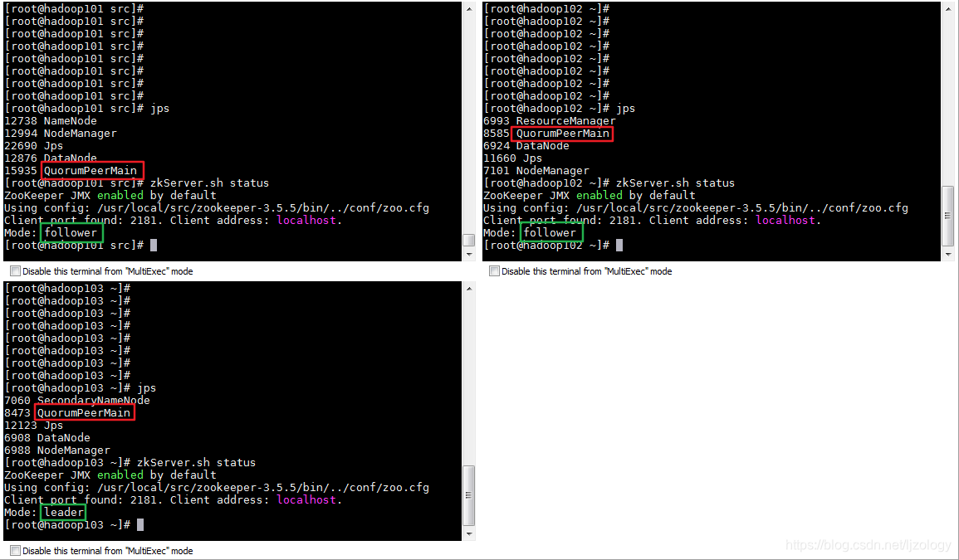Click the pink 'localhost' text in hadoop101 terminal

pyautogui.click(x=306, y=220)
